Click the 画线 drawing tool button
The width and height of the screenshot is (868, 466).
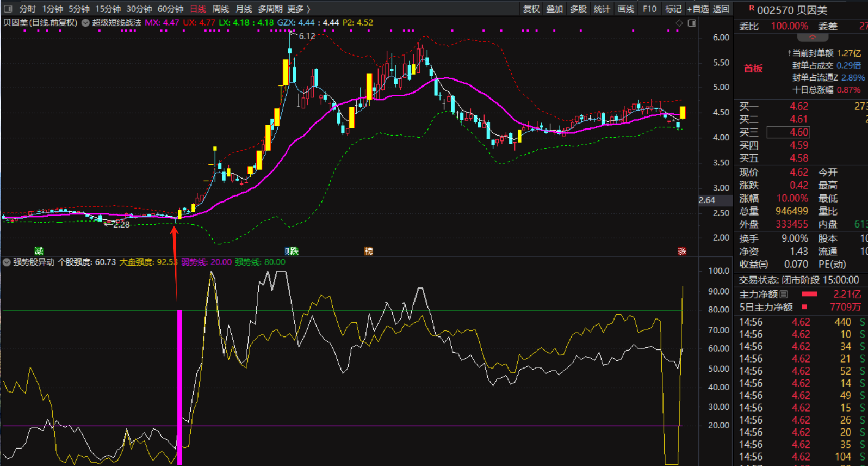tap(625, 9)
